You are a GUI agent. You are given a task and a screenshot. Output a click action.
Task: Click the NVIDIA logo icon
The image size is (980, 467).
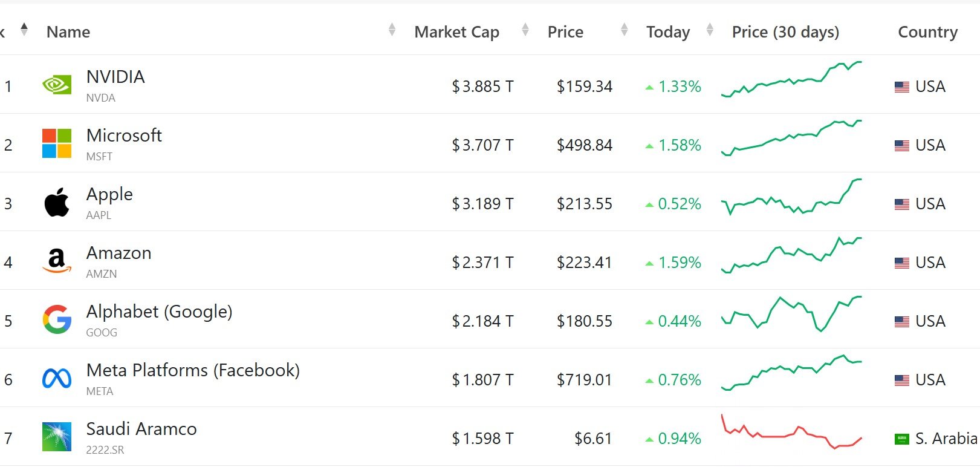(57, 85)
